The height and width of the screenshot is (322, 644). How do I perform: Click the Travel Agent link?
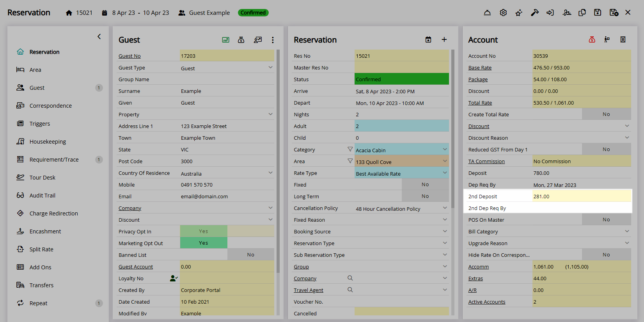click(309, 290)
